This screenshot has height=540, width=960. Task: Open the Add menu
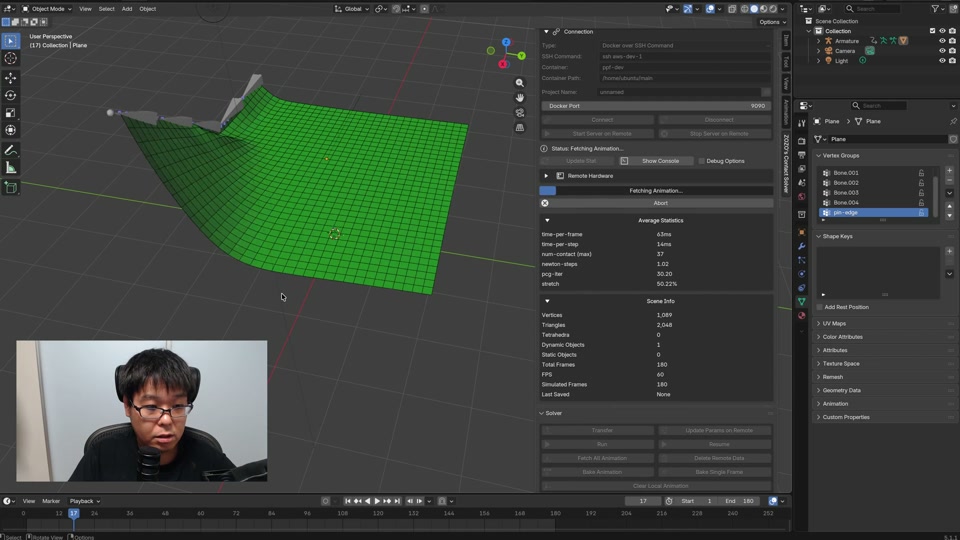point(127,9)
